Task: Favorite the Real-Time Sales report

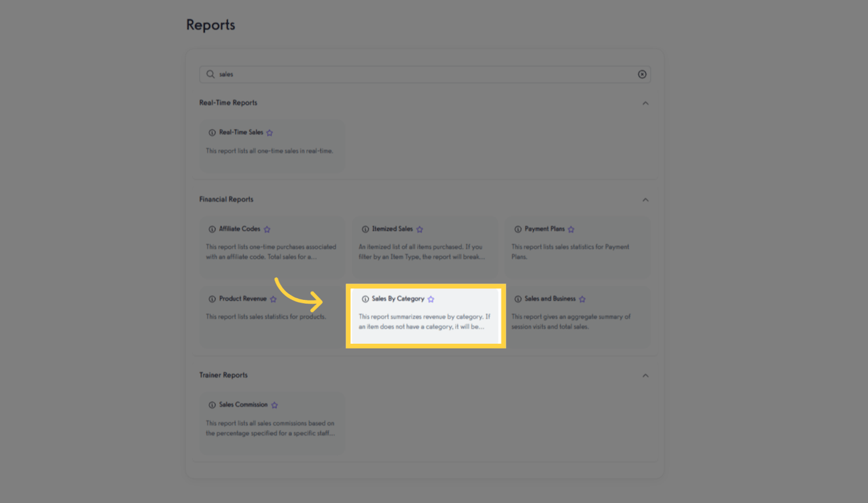Action: pyautogui.click(x=271, y=132)
